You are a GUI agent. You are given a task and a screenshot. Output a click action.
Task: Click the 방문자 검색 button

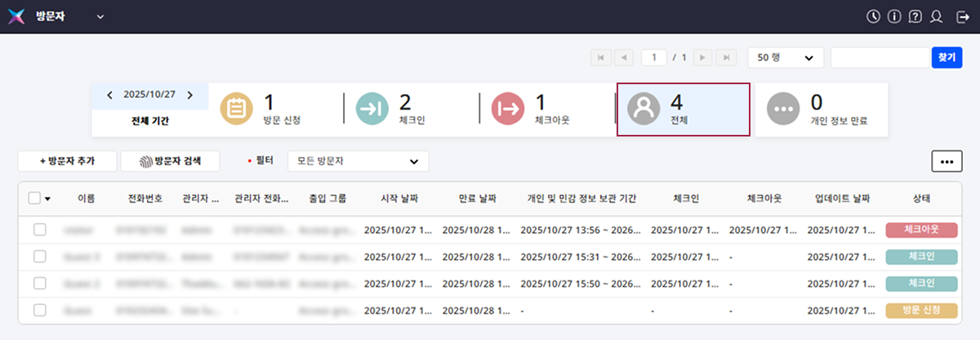170,161
